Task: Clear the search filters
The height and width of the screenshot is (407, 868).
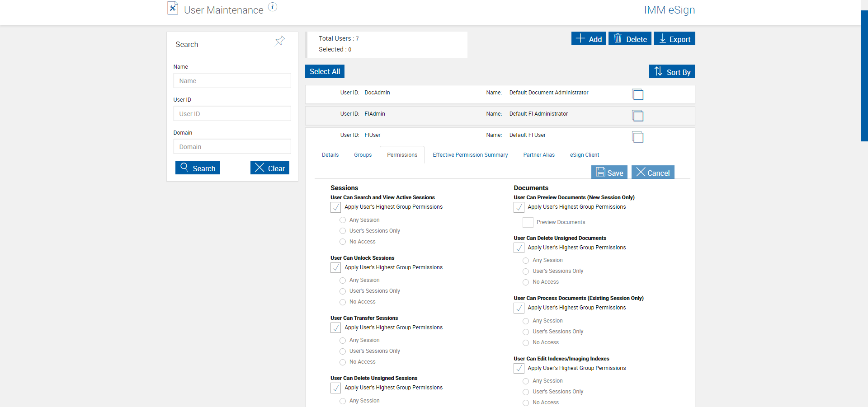Action: [x=270, y=168]
